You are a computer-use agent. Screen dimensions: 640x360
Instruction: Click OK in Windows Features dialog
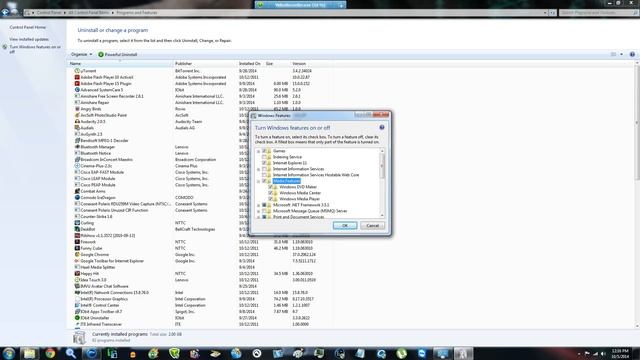click(x=344, y=225)
